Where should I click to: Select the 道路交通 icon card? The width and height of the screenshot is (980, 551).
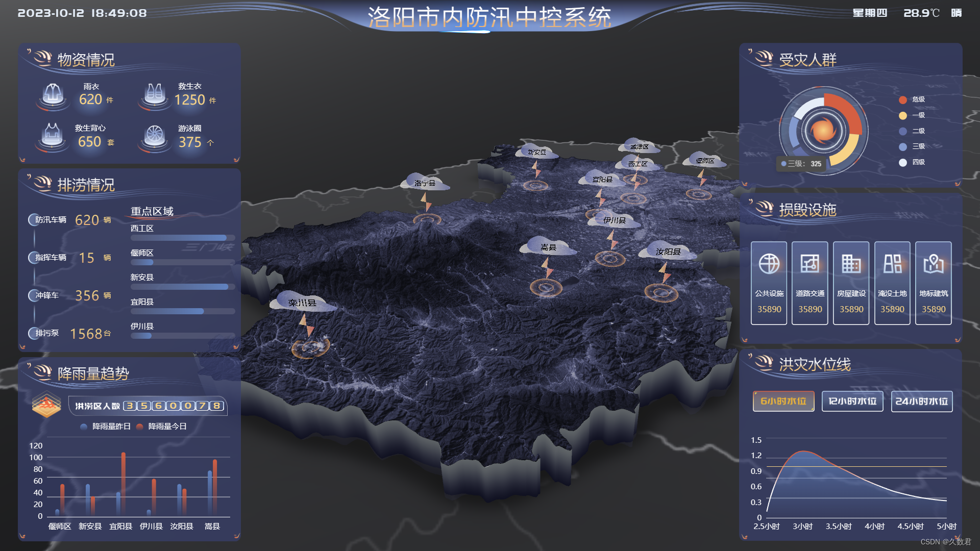tap(810, 283)
